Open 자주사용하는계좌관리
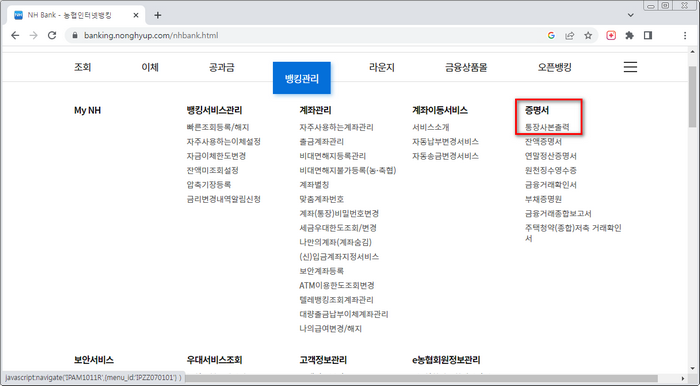 [x=337, y=127]
